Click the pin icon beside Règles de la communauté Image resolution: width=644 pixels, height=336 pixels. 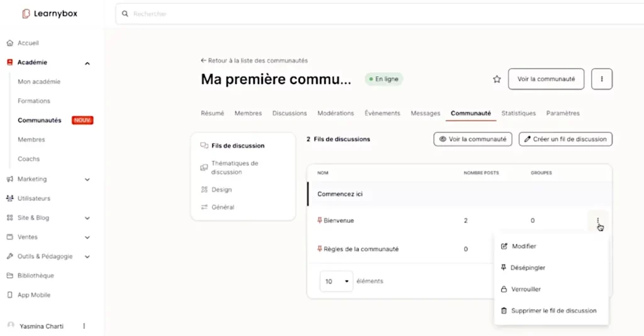tap(319, 249)
